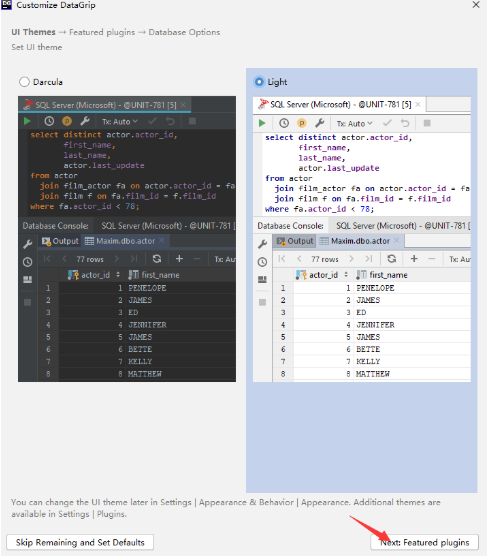Click the DataGrip logo in title bar
Screen dimensions: 487x556
pyautogui.click(x=6, y=4)
